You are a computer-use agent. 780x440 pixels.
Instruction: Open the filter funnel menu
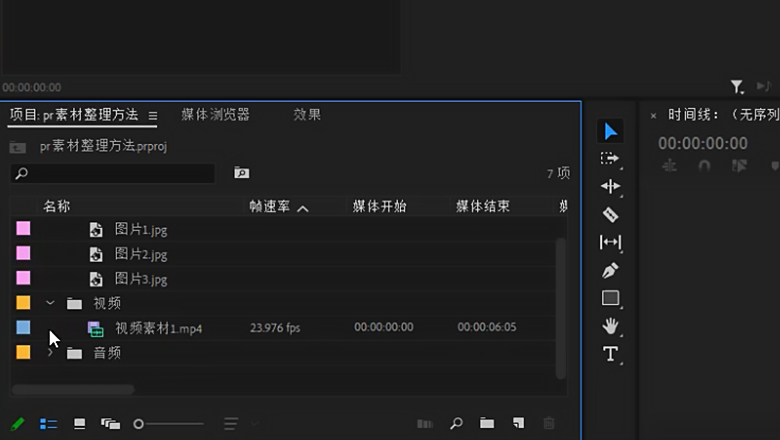[737, 87]
